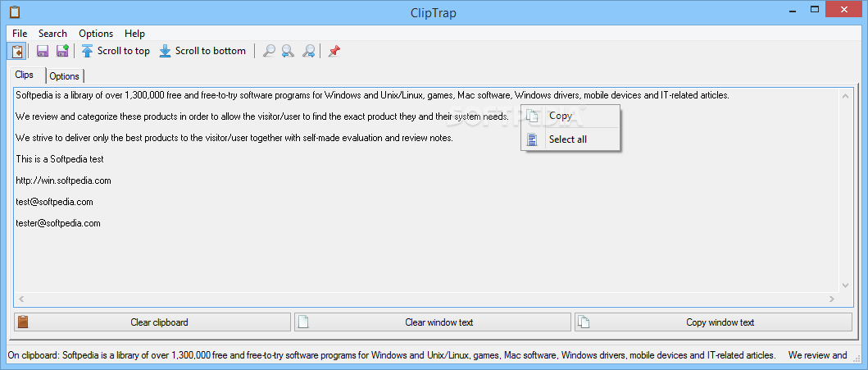Click Scroll to bottom
868x370 pixels.
pos(202,51)
